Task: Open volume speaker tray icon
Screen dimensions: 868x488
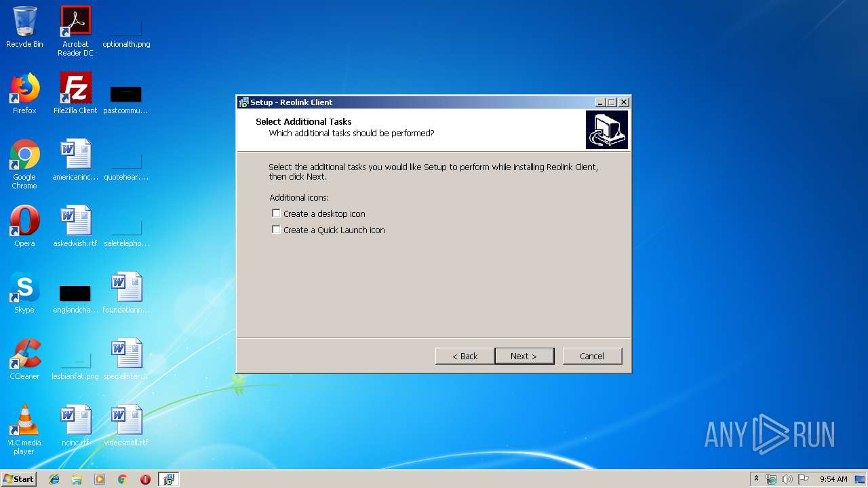Action: click(787, 479)
